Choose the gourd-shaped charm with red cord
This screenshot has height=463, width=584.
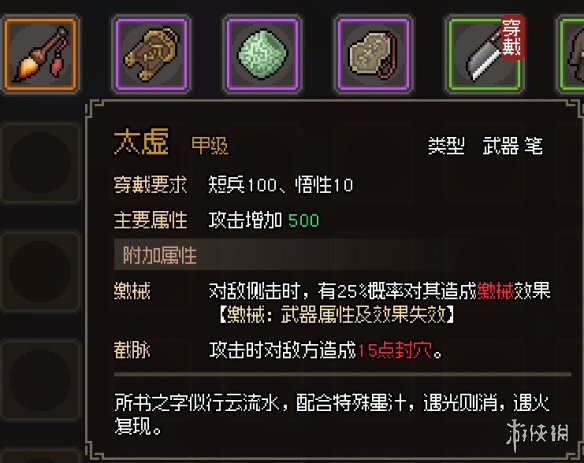coord(373,54)
